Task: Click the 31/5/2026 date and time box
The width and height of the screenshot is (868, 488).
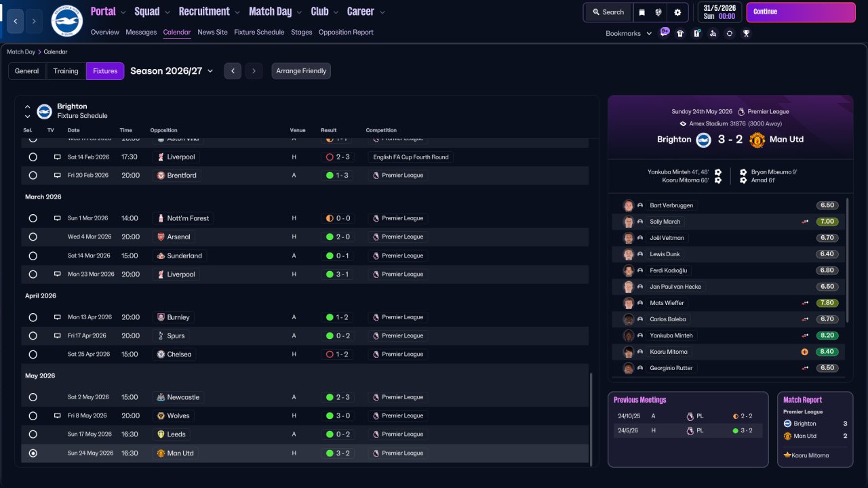Action: [x=719, y=12]
